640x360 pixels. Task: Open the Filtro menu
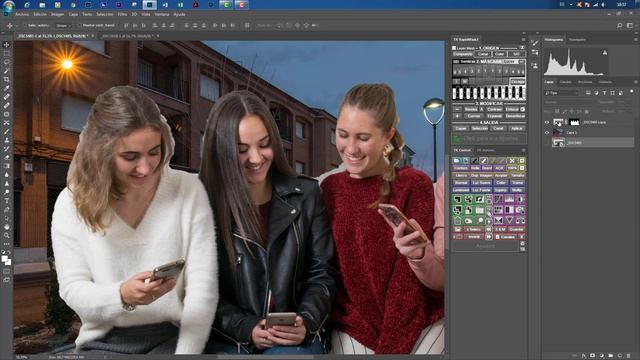pyautogui.click(x=122, y=14)
